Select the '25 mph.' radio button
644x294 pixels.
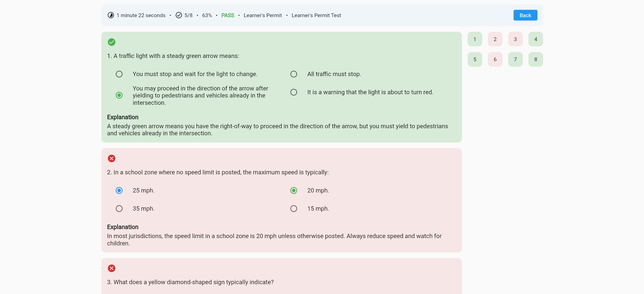pos(119,190)
